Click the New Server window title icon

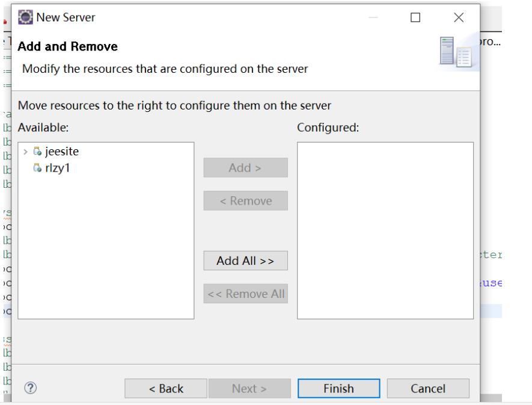pyautogui.click(x=25, y=17)
